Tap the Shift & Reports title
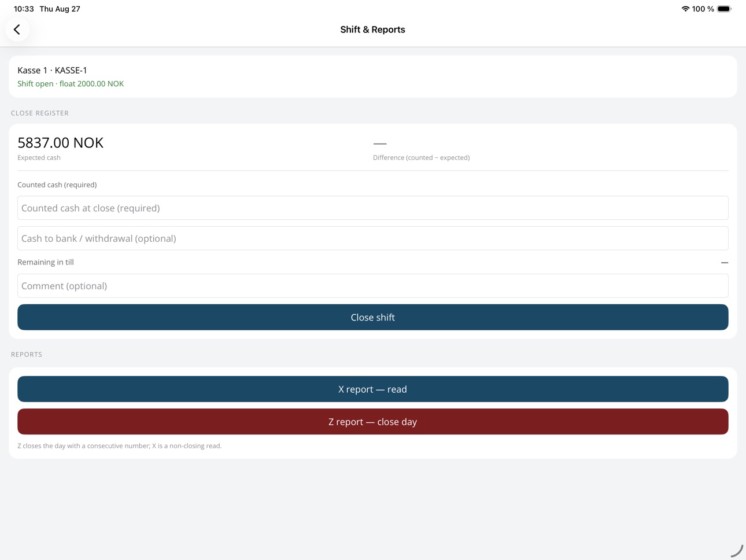Viewport: 746px width, 560px height. click(x=372, y=30)
